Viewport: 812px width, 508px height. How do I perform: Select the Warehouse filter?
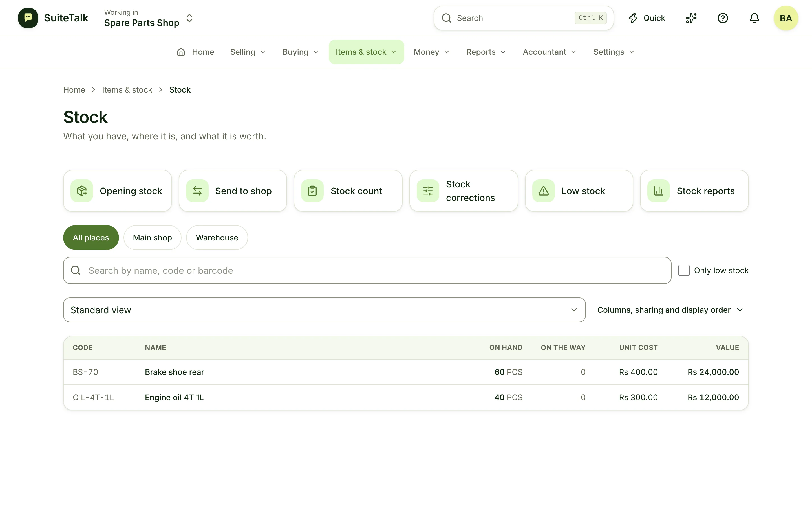click(217, 238)
